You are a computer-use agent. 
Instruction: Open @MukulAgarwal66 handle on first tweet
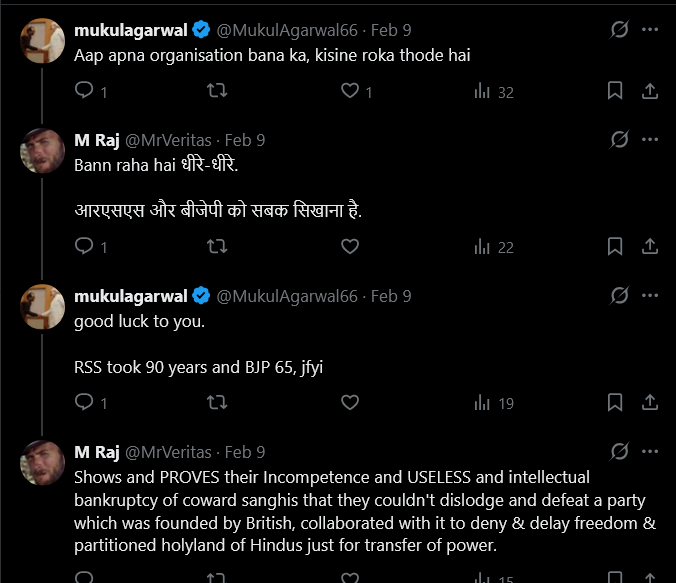click(x=286, y=30)
